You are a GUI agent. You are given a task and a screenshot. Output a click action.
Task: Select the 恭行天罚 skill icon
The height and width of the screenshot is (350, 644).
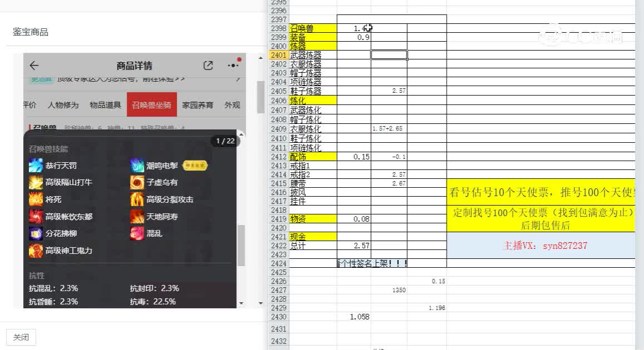[37, 166]
